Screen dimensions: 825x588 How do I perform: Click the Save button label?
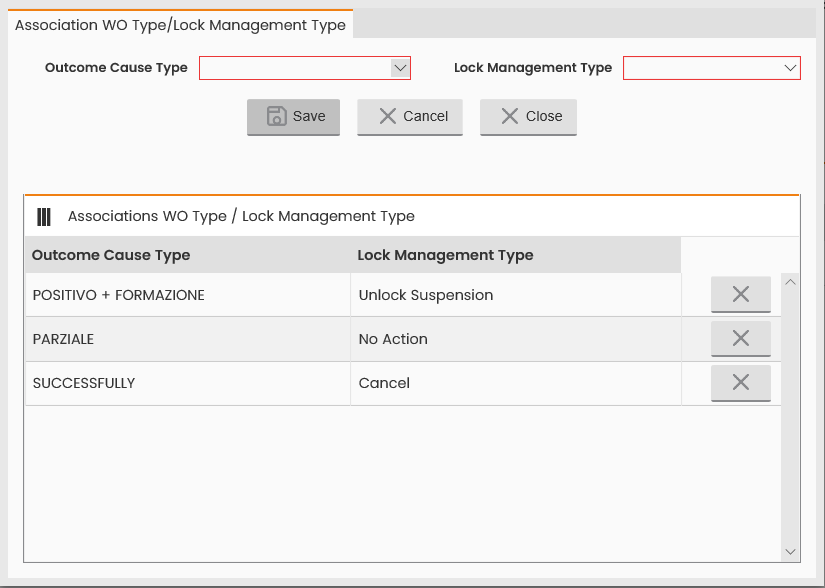tap(309, 116)
